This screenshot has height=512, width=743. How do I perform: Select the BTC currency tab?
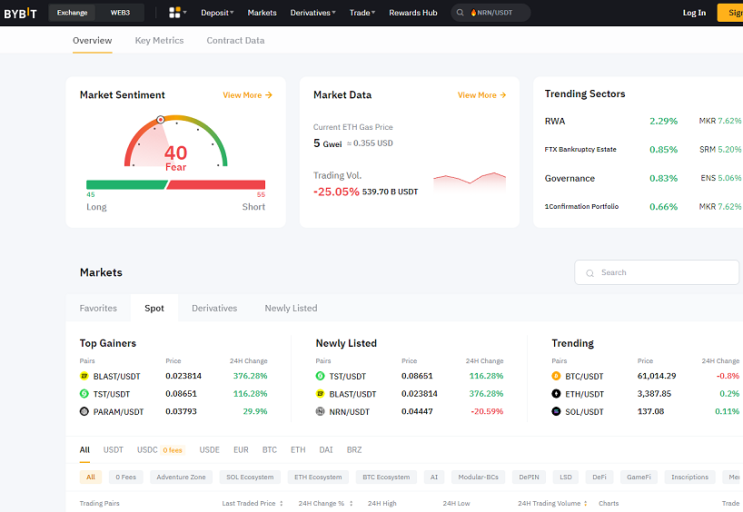(270, 450)
